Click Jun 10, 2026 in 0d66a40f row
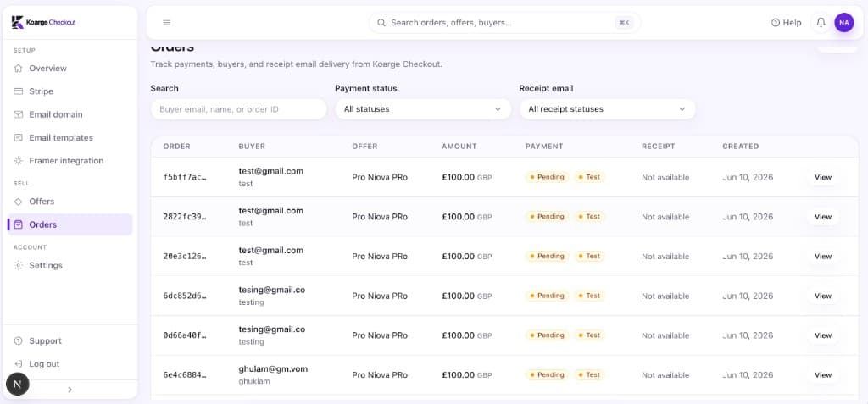Viewport: 868px width, 404px height. click(x=748, y=335)
